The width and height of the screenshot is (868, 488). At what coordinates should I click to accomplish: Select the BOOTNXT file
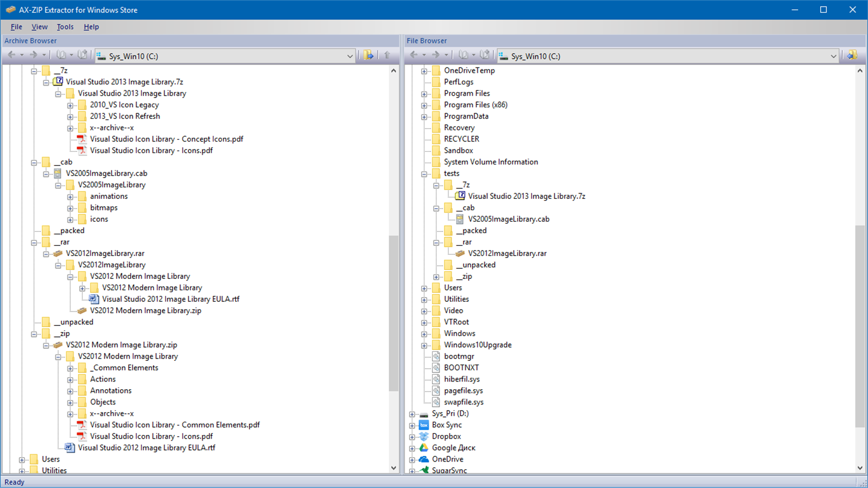[461, 368]
